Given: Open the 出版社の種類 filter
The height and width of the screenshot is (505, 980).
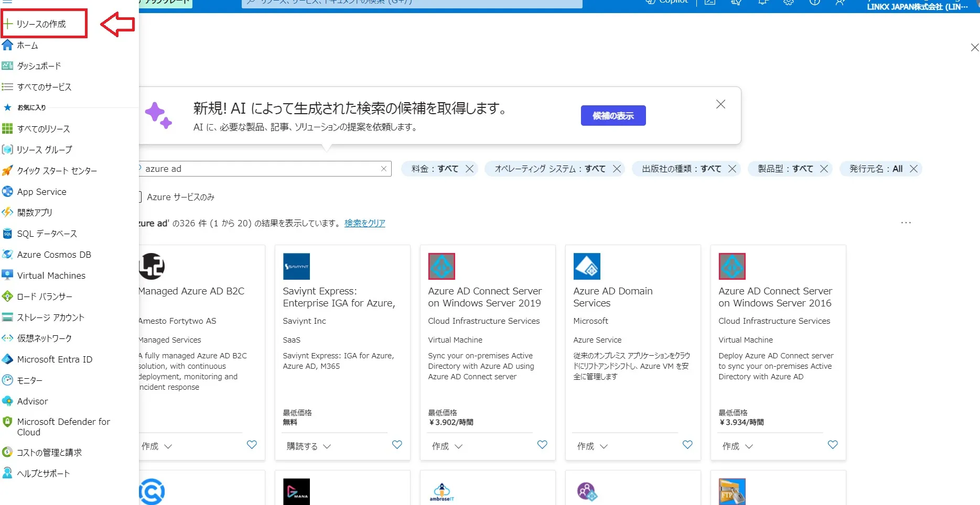Looking at the screenshot, I should 682,169.
